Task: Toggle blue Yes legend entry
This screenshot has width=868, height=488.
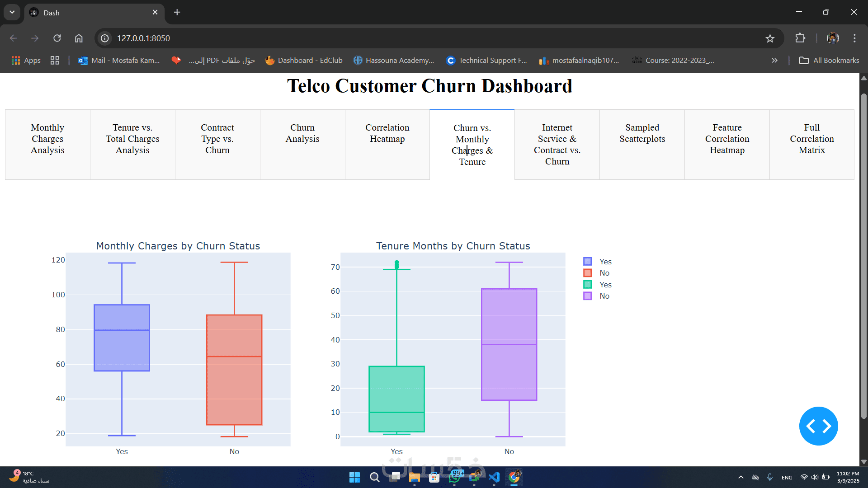Action: 597,262
